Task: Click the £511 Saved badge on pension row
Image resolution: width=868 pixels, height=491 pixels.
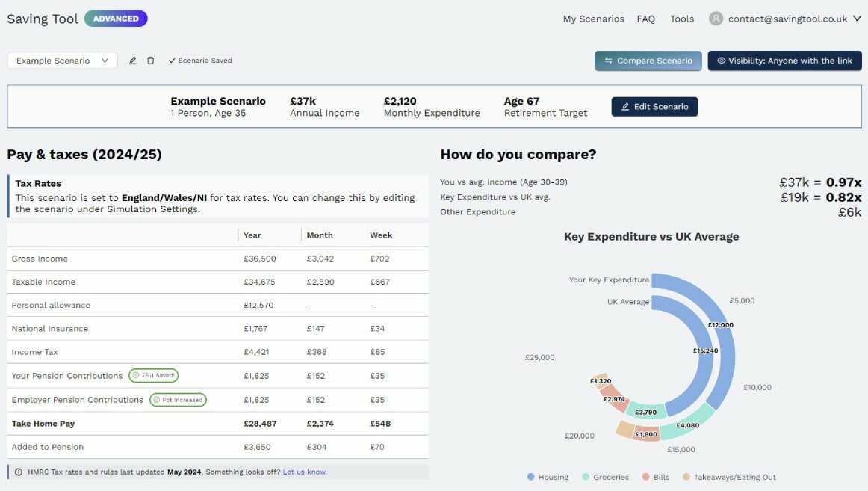Action: coord(154,375)
